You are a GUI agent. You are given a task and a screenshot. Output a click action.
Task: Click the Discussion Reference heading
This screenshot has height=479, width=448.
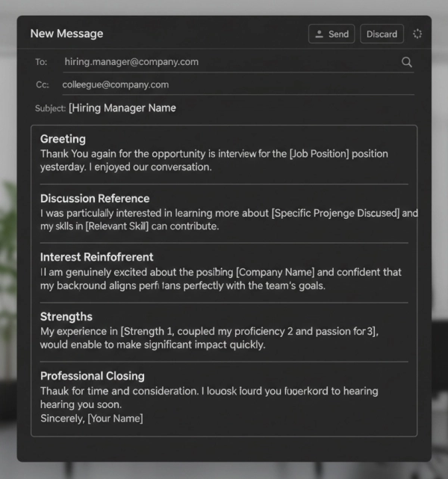(x=95, y=199)
